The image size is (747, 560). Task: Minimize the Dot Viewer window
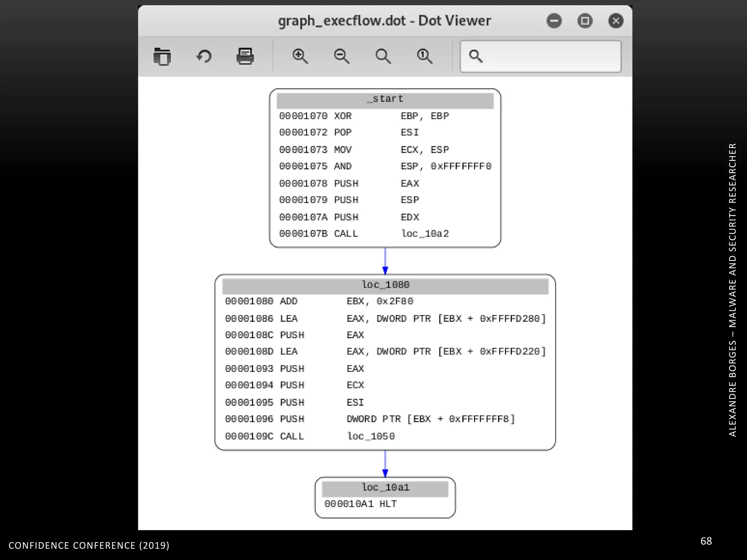(x=554, y=21)
